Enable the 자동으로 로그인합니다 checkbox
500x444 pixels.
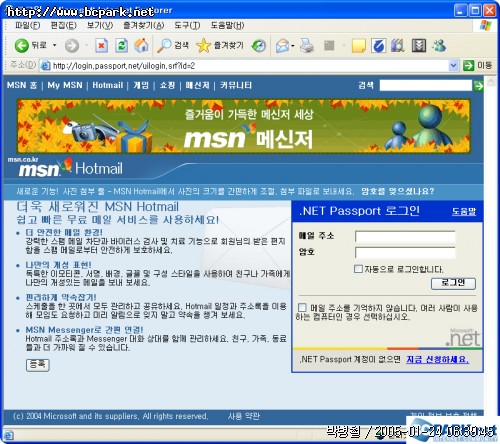coord(358,269)
